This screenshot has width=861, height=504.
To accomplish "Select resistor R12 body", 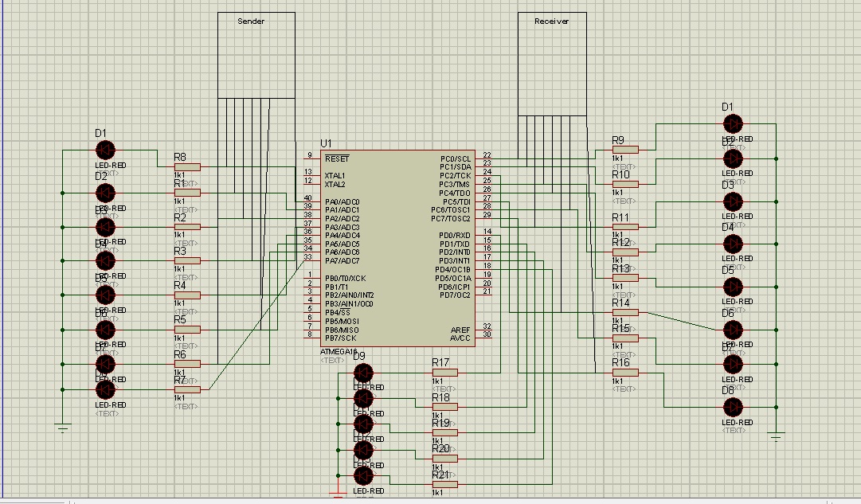I will [x=625, y=252].
